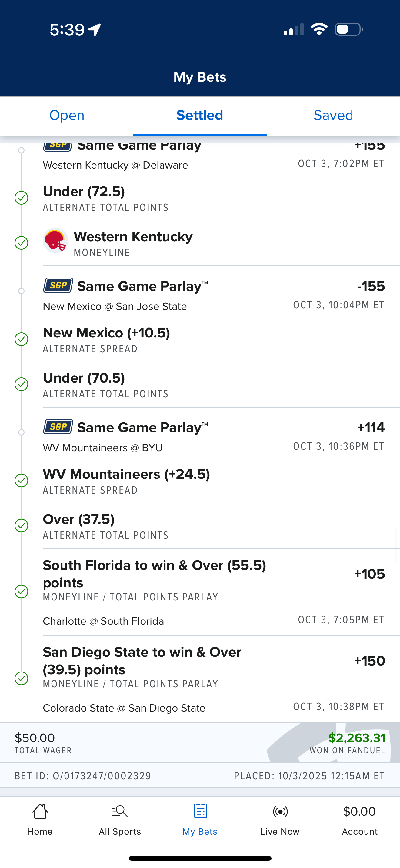
Task: Tap the Western Kentucky helmet icon
Action: click(55, 241)
